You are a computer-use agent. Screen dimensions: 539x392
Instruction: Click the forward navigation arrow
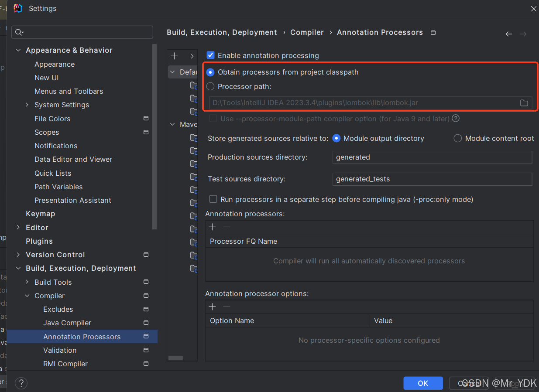(523, 34)
